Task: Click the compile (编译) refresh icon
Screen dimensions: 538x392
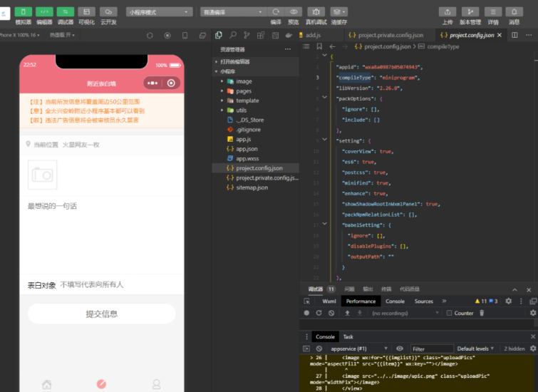Action: pos(276,12)
